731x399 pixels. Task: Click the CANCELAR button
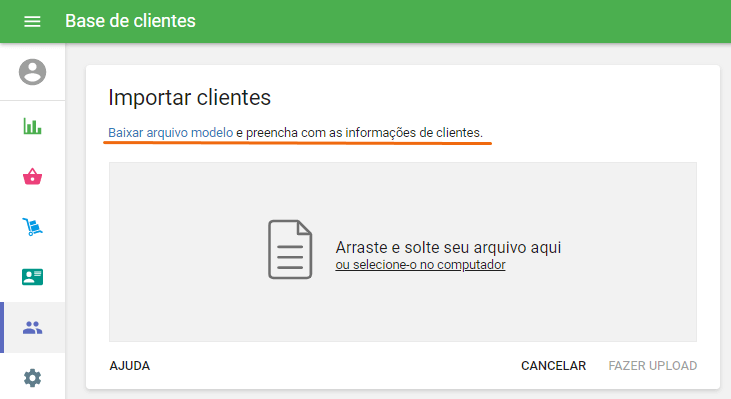(x=553, y=366)
